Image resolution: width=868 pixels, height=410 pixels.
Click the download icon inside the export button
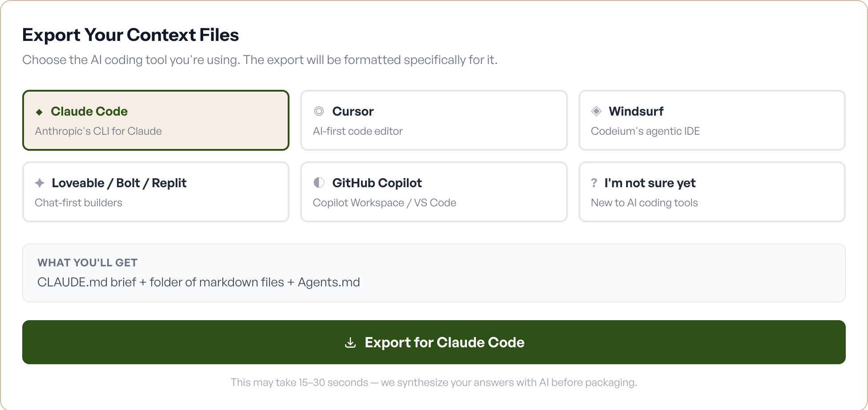[x=351, y=342]
